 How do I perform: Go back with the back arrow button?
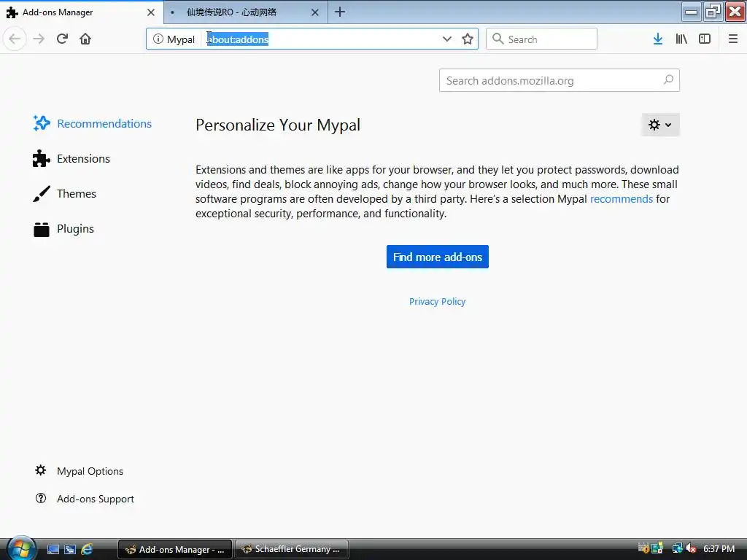tap(15, 39)
